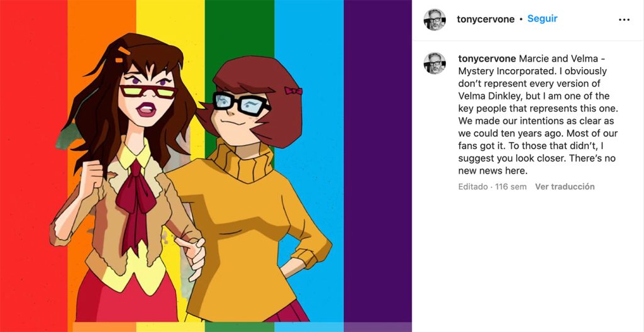This screenshot has height=332, width=644.
Task: Click the purple stripe of the rainbow
Action: click(x=378, y=164)
